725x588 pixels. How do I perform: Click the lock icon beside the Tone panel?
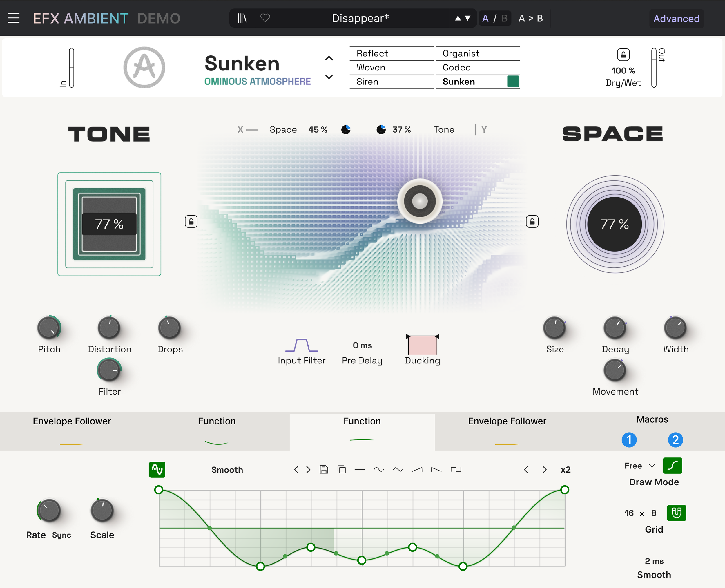click(191, 221)
